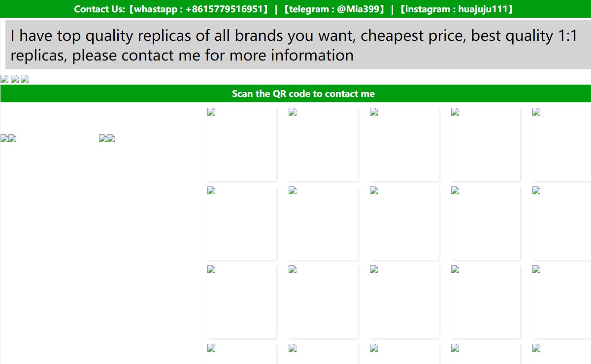591x364 pixels.
Task: Click the gray replica advertisement text banner
Action: point(295,45)
